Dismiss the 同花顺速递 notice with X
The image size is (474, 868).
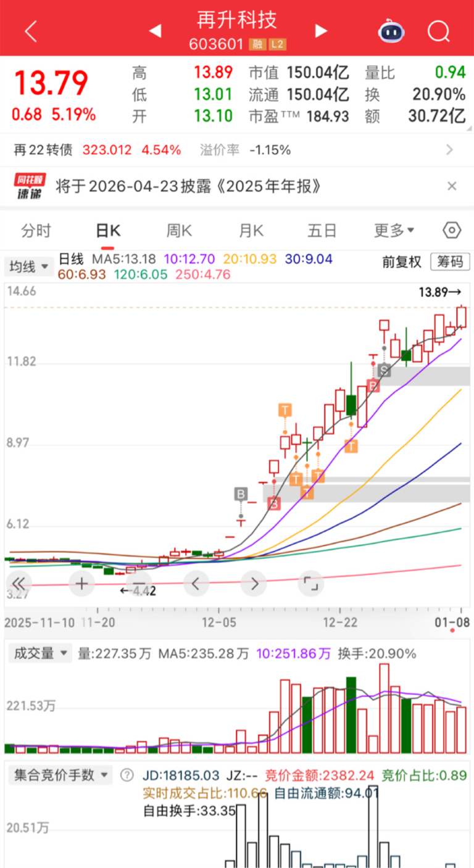click(x=452, y=186)
